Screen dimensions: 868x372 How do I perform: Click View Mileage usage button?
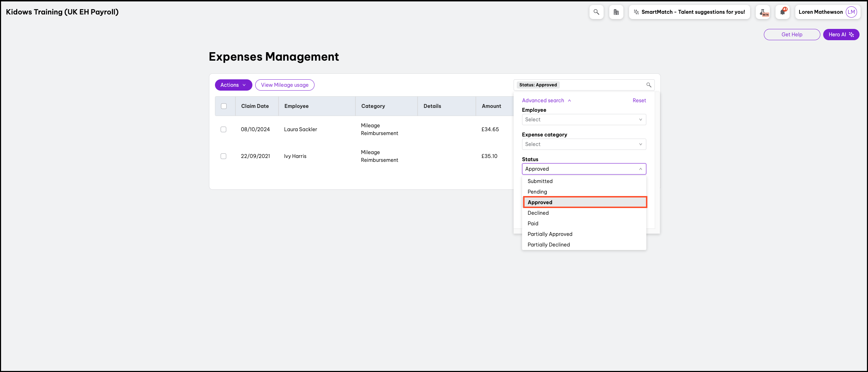pos(285,85)
